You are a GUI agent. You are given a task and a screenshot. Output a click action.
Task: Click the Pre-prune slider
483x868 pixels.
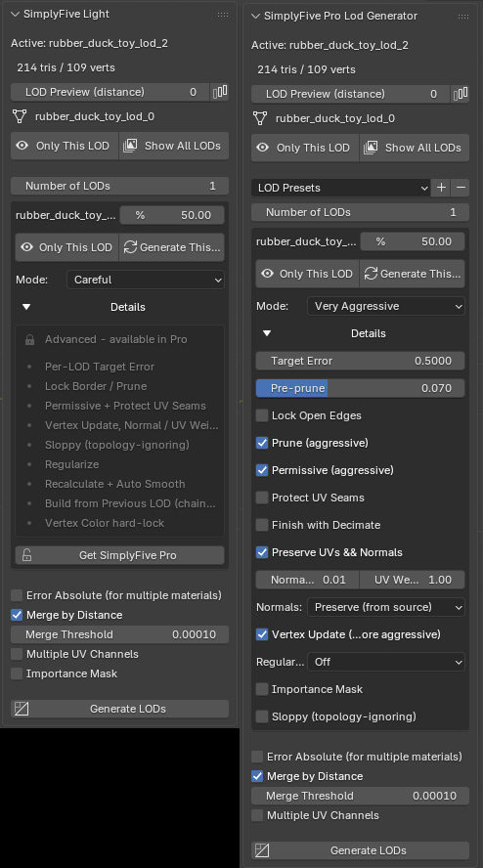pyautogui.click(x=360, y=388)
